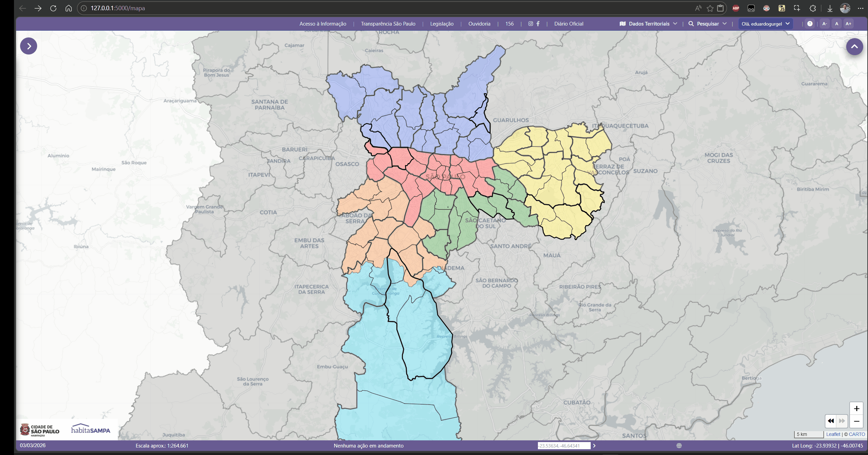Increase font size with A+ button

pos(848,24)
